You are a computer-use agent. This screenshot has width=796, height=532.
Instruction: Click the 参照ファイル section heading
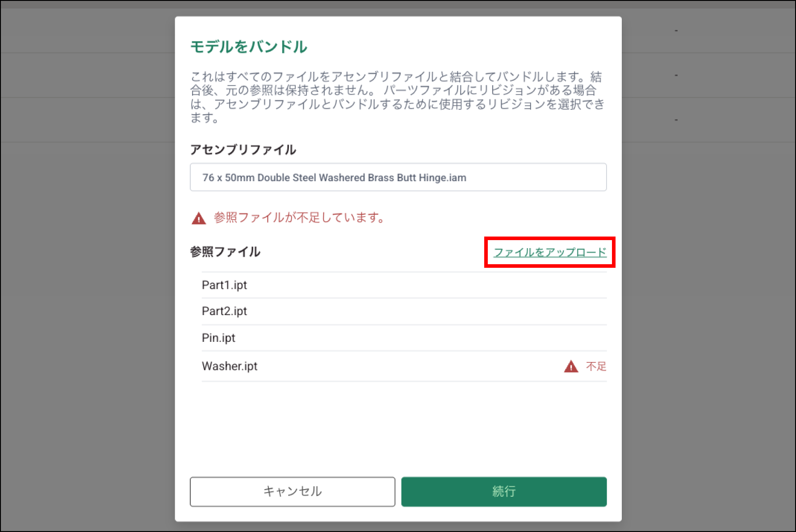(225, 252)
